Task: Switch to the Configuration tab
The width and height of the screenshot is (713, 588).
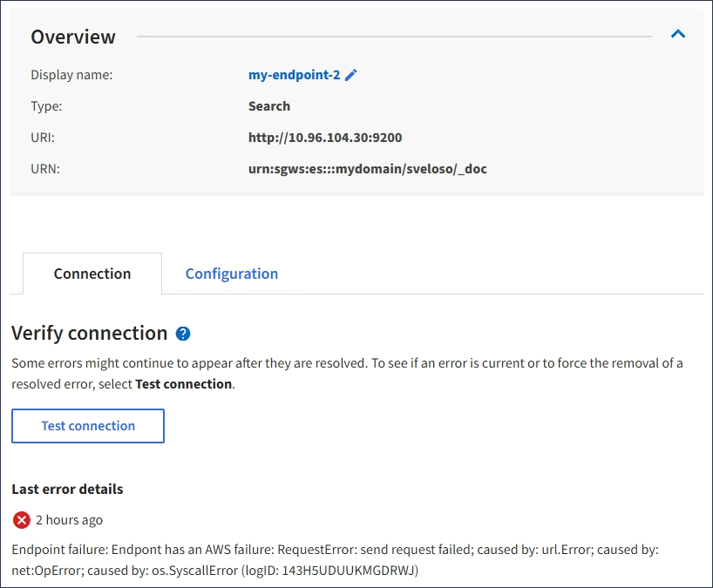Action: pyautogui.click(x=232, y=274)
